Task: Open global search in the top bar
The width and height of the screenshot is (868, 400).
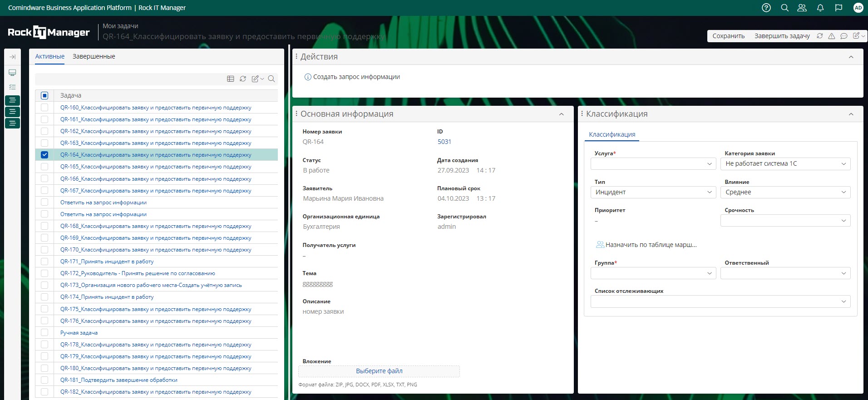Action: pos(784,8)
